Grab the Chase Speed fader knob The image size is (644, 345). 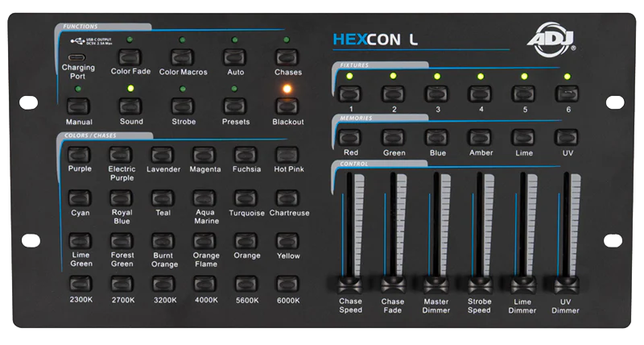(x=350, y=285)
